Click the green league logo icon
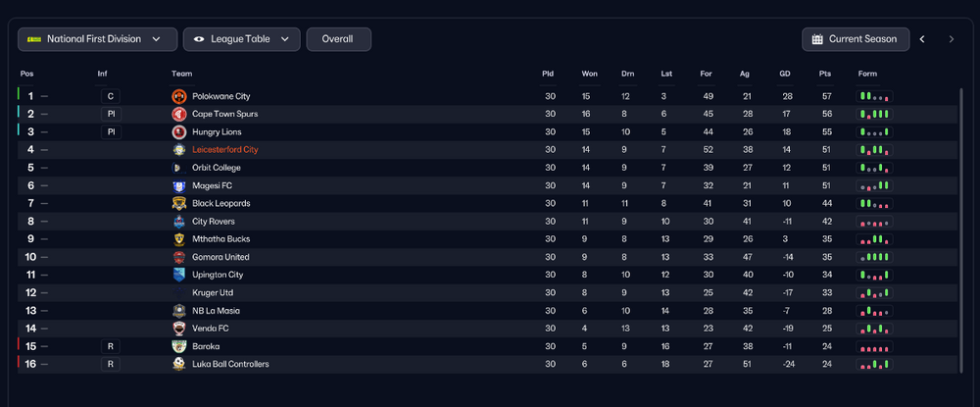Screen dimensions: 980x407 [x=33, y=39]
